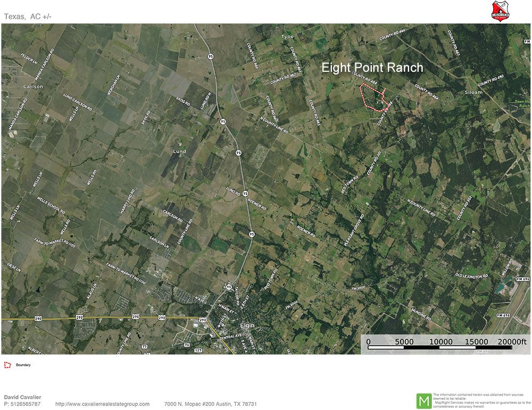The height and width of the screenshot is (410, 532).
Task: Click the "Texas, AC +/-" header text
Action: coord(28,16)
